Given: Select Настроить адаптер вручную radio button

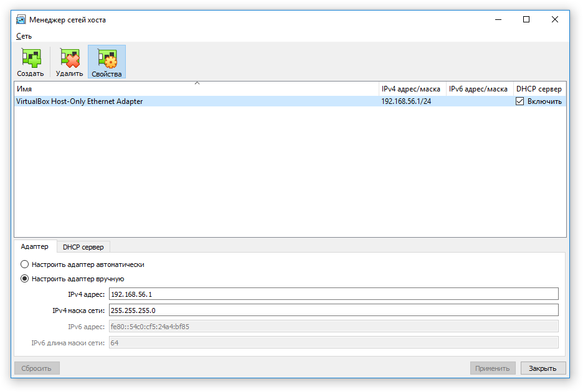Looking at the screenshot, I should [24, 278].
